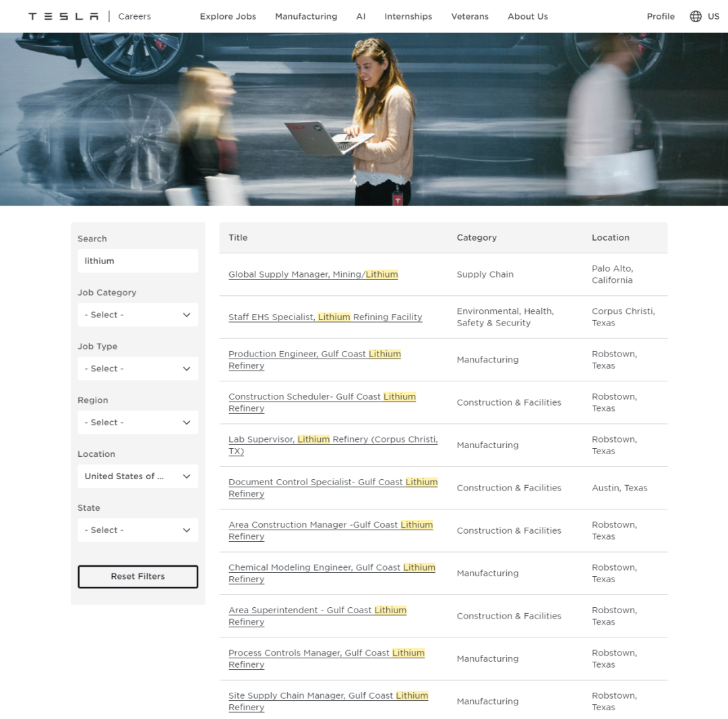
Task: Change the Location country dropdown
Action: pyautogui.click(x=138, y=476)
